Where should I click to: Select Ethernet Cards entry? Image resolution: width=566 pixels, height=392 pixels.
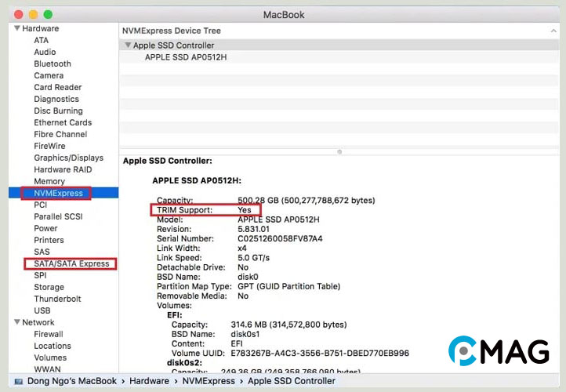[63, 122]
